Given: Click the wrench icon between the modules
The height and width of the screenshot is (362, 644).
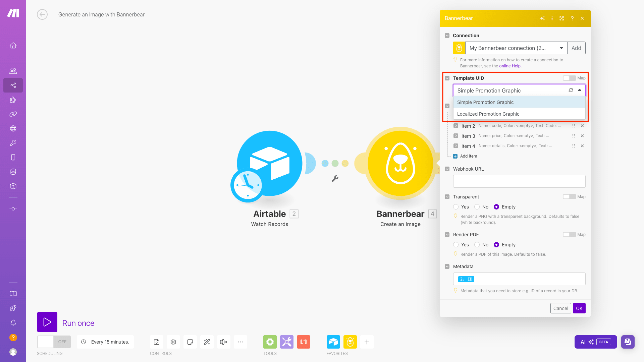Looking at the screenshot, I should pyautogui.click(x=335, y=179).
